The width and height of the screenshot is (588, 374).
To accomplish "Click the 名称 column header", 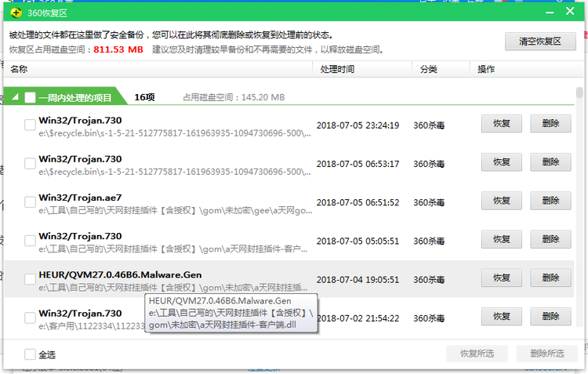I will [20, 70].
